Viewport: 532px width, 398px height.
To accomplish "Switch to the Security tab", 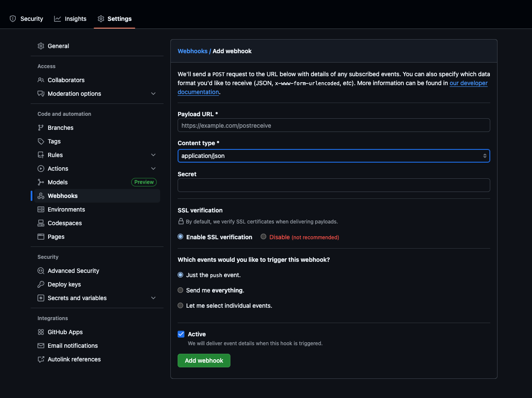I will [x=26, y=19].
